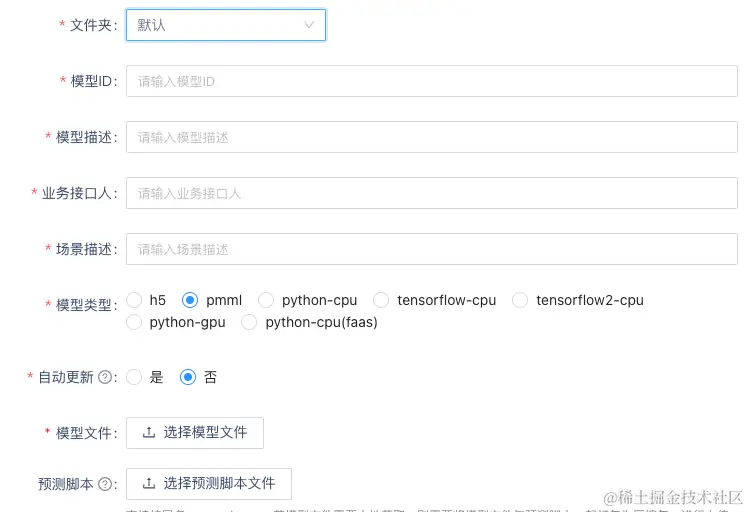Select the python-gpu model type radio
Image resolution: width=749 pixels, height=512 pixels.
(134, 322)
